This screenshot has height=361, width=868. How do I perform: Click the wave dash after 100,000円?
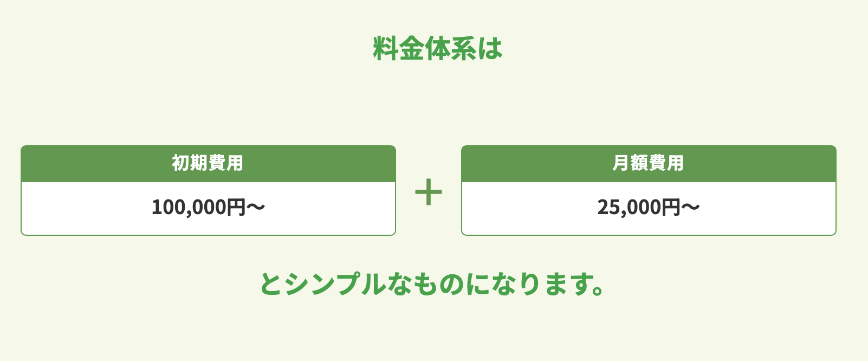pos(255,207)
